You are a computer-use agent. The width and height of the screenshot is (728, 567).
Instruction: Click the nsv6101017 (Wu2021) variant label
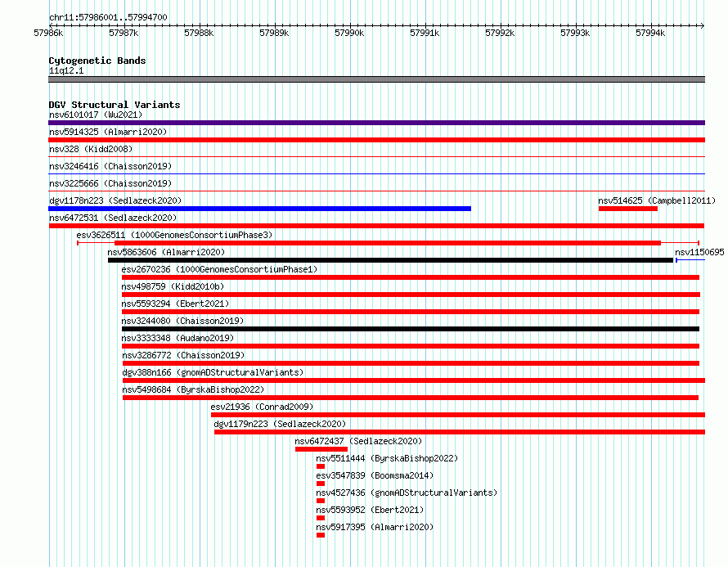click(96, 115)
